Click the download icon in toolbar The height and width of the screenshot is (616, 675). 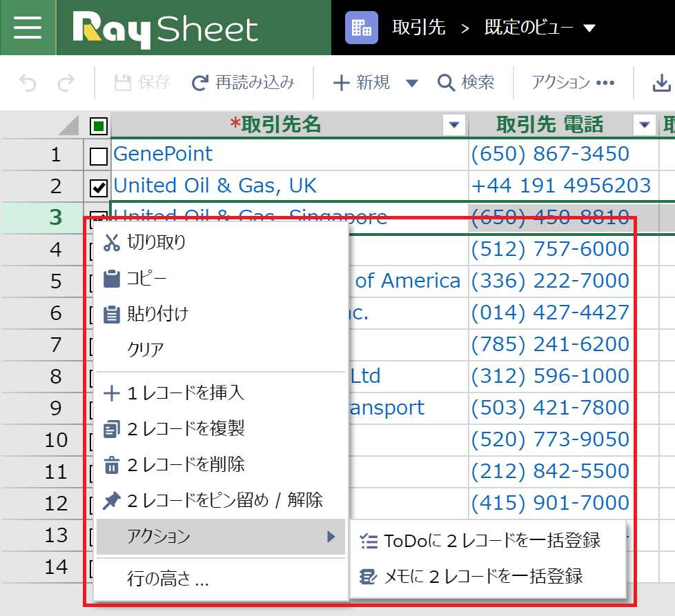[661, 83]
